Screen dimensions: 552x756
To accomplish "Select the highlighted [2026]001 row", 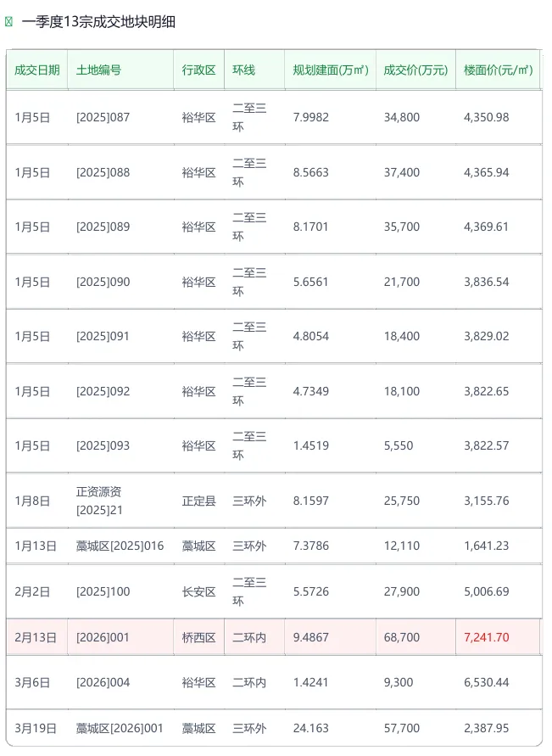I will (274, 637).
